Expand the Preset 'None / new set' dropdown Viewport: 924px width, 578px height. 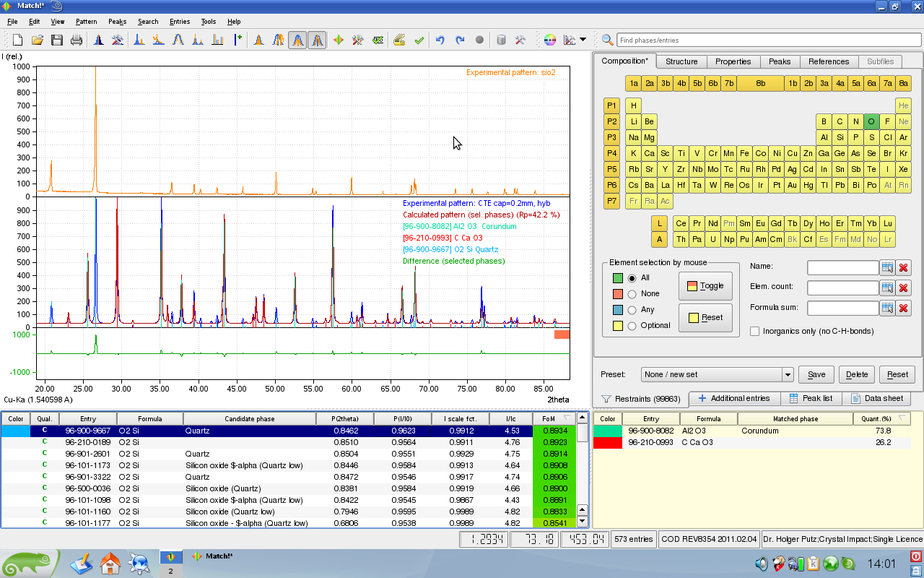(x=788, y=375)
